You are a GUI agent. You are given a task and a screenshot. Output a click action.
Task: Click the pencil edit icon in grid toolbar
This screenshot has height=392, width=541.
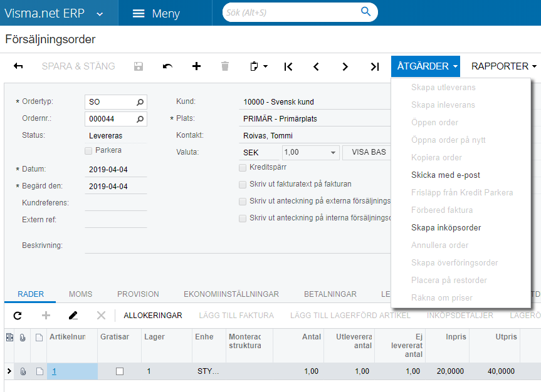(x=73, y=316)
